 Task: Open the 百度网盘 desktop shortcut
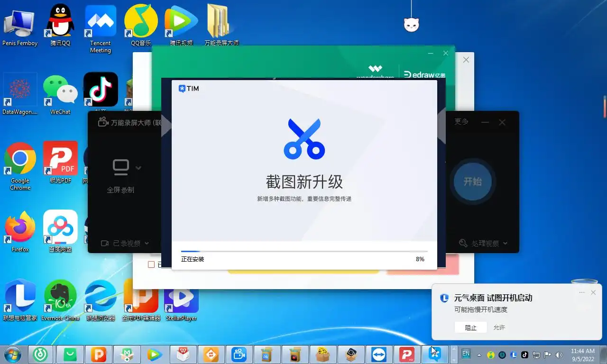tap(60, 231)
